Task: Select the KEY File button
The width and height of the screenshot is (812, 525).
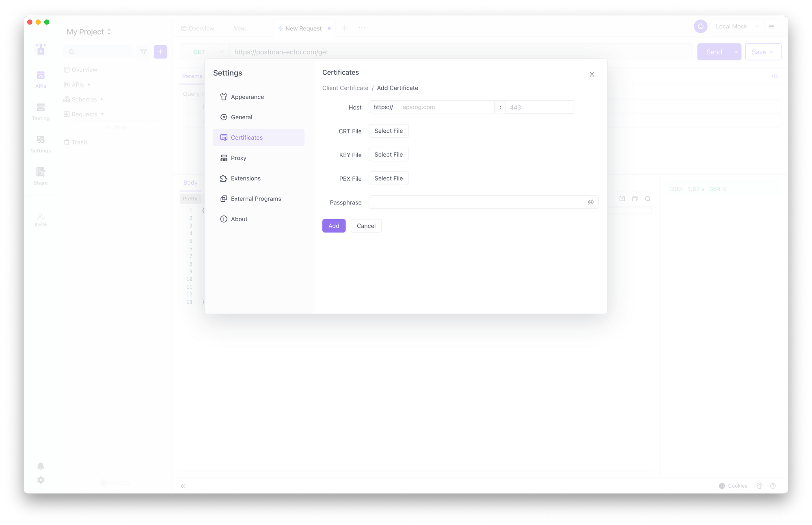Action: pos(389,154)
